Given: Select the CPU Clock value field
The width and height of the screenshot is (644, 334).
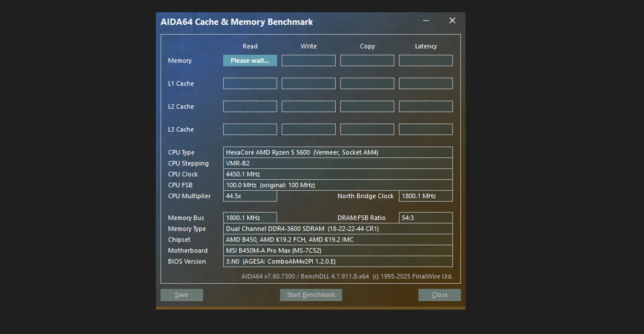Looking at the screenshot, I should coord(337,174).
